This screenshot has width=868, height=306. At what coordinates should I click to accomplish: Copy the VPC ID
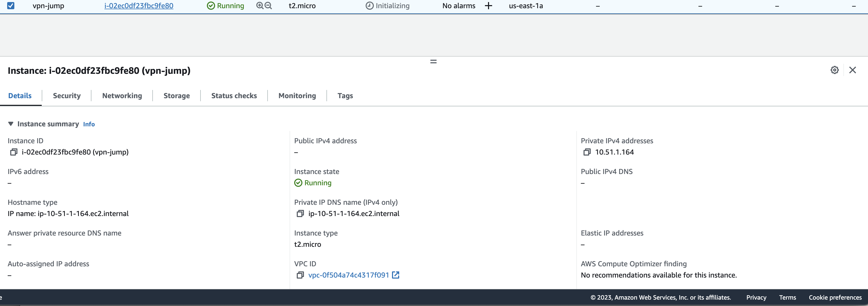tap(300, 275)
